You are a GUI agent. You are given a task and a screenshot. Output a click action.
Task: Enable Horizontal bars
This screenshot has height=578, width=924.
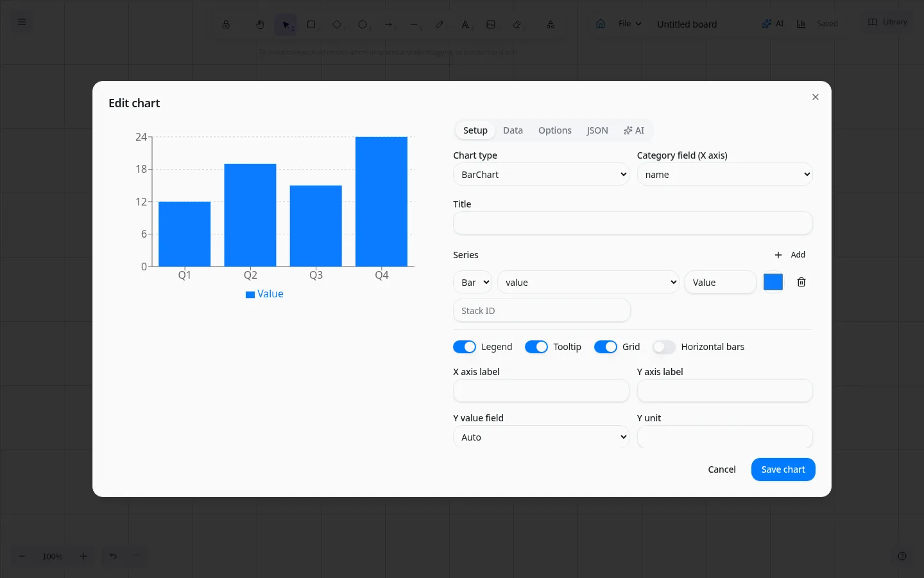pos(664,347)
